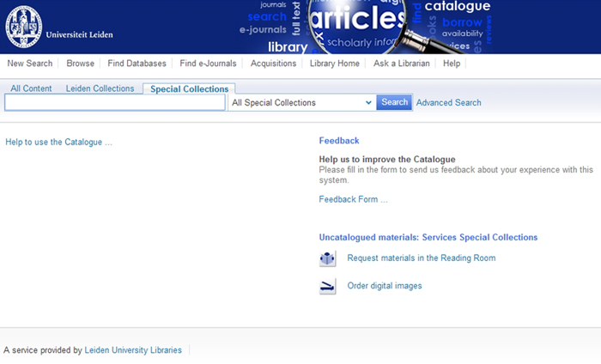Visit the Leiden University Libraries footer link

point(133,350)
